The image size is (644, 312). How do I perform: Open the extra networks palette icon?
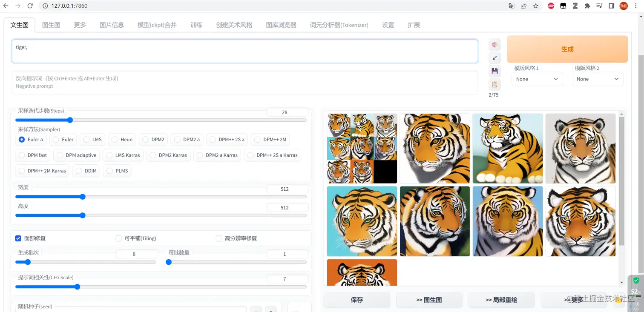pyautogui.click(x=494, y=44)
